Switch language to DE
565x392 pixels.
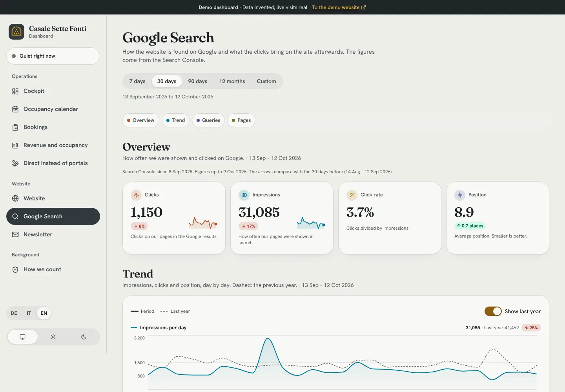pos(14,313)
